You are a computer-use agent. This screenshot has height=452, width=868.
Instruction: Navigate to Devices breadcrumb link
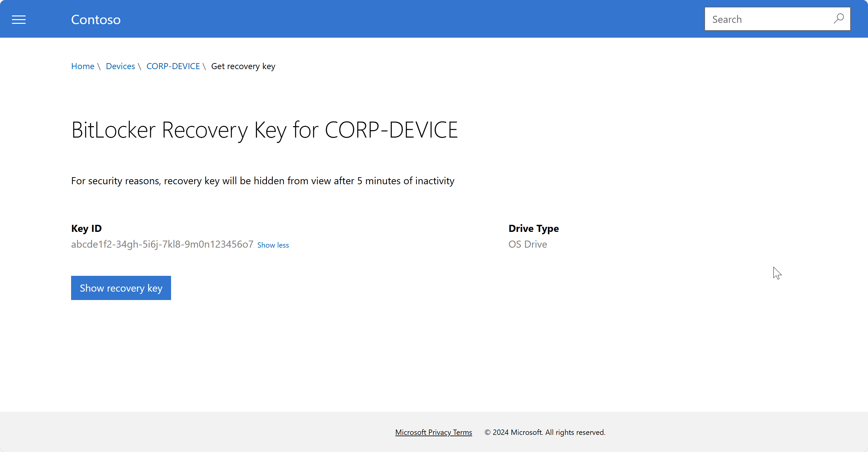coord(120,66)
